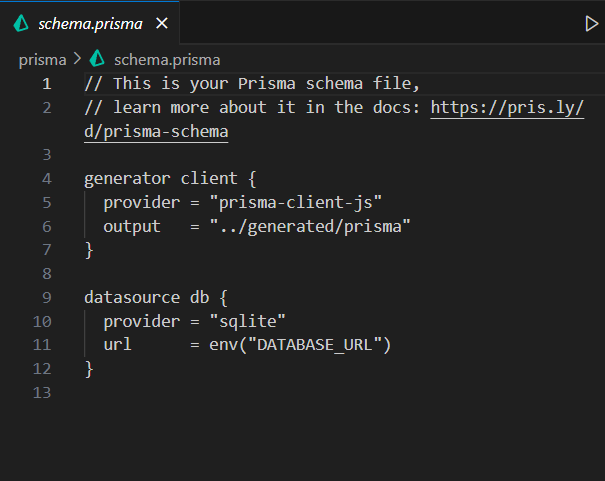Click the 'url' key on line 11

117,344
